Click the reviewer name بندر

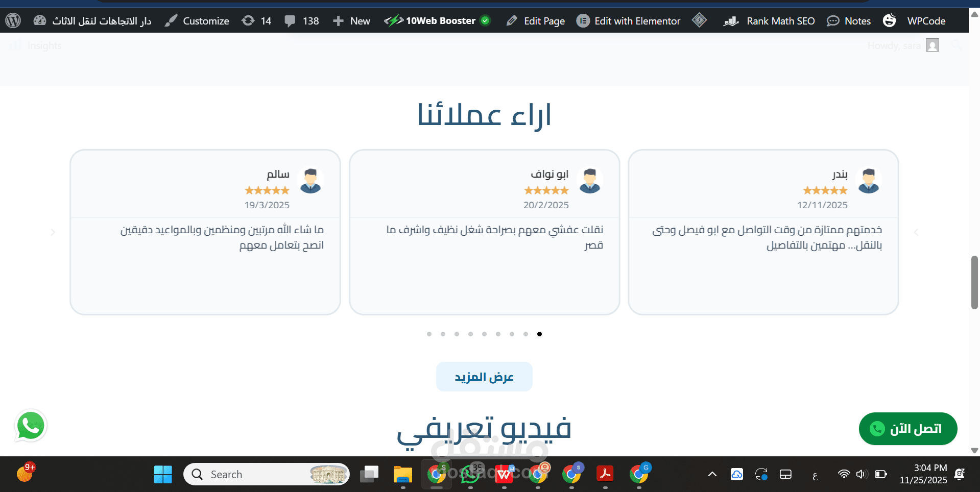[840, 175]
